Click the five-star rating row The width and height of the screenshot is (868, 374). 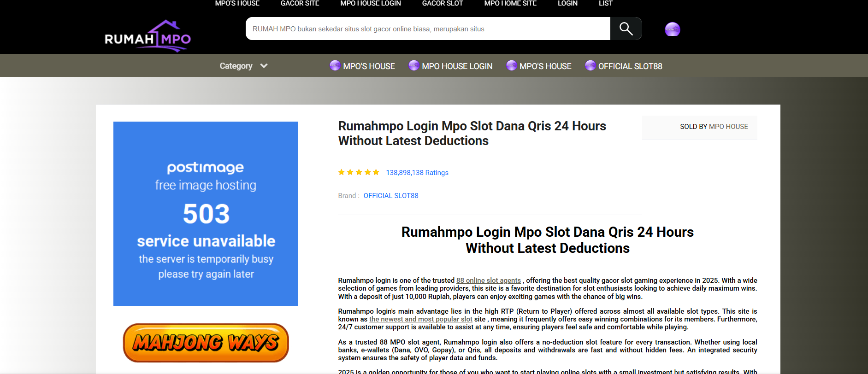point(359,172)
